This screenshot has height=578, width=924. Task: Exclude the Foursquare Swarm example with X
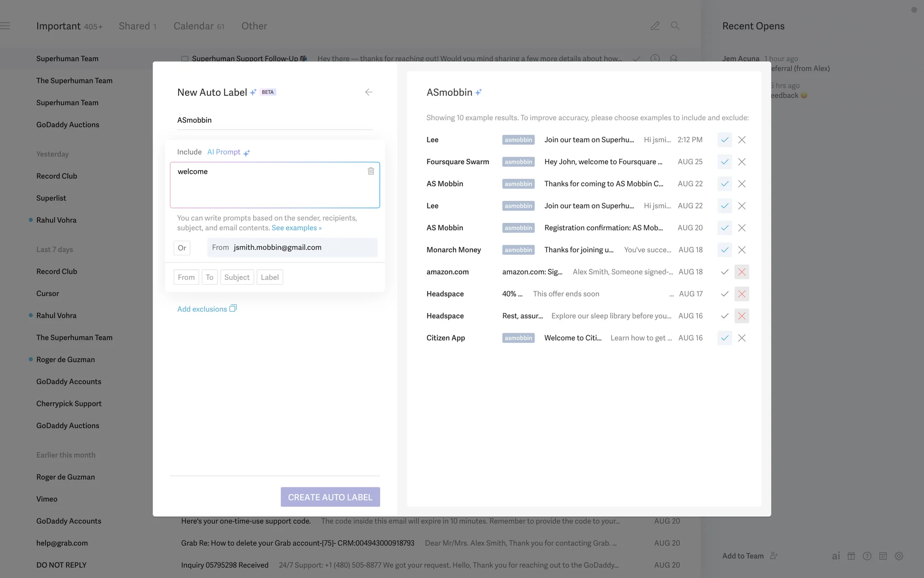click(x=742, y=162)
